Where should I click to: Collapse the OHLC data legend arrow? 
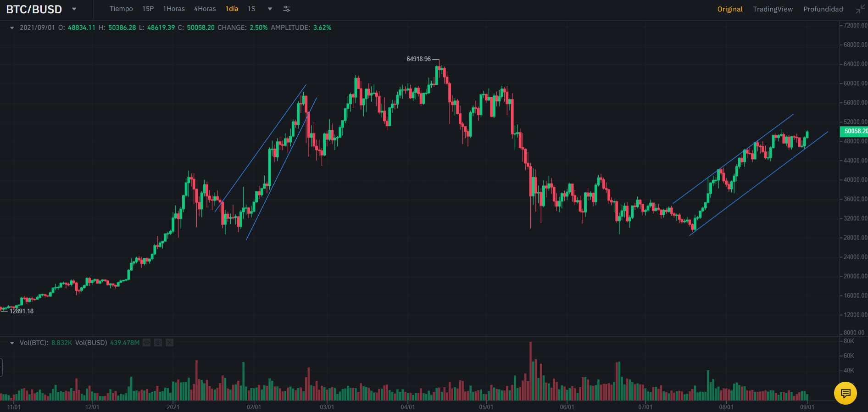point(12,28)
